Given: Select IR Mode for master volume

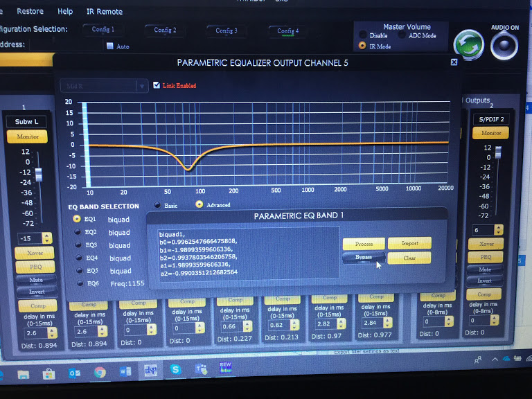Looking at the screenshot, I should pyautogui.click(x=362, y=46).
